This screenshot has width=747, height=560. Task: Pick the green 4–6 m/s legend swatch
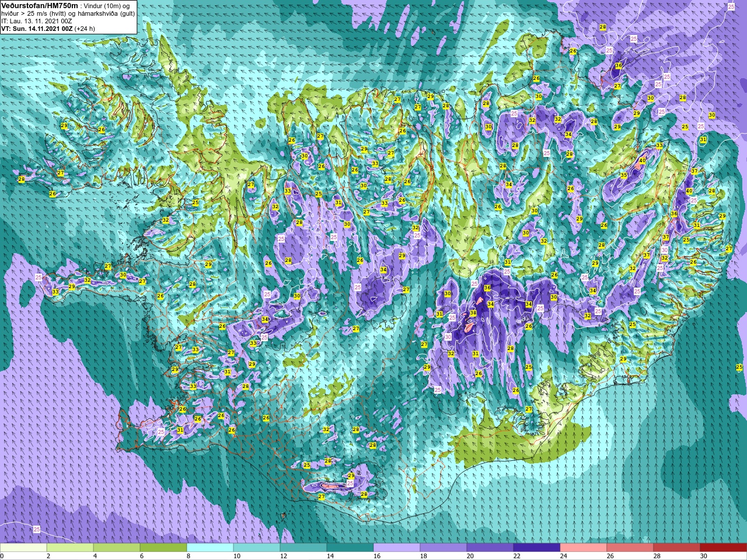(117, 548)
